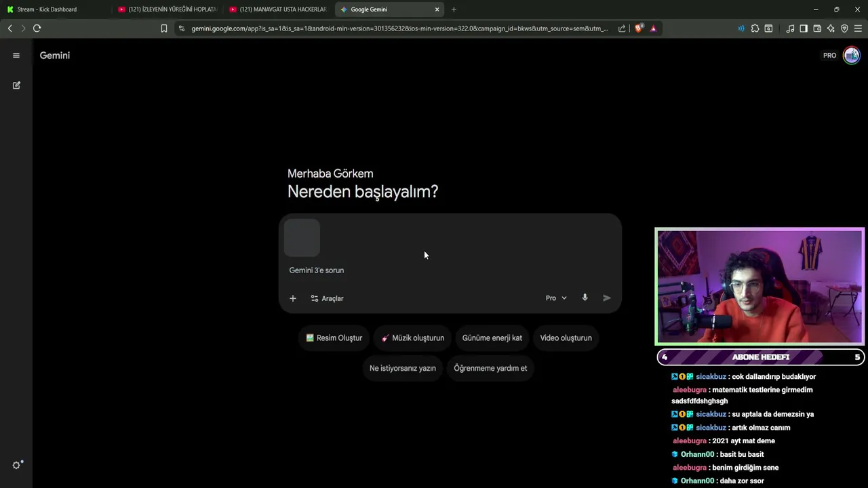Click the plus icon to add files
Viewport: 868px width, 488px height.
pos(293,298)
